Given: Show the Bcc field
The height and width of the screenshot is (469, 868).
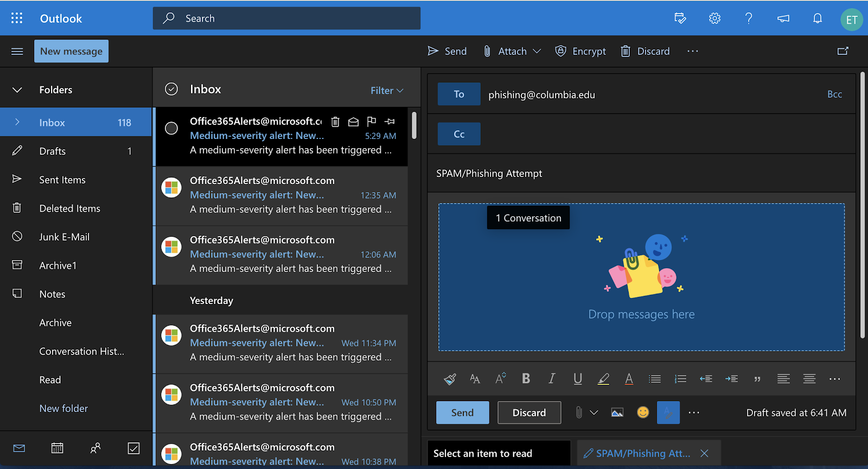Looking at the screenshot, I should coord(834,94).
